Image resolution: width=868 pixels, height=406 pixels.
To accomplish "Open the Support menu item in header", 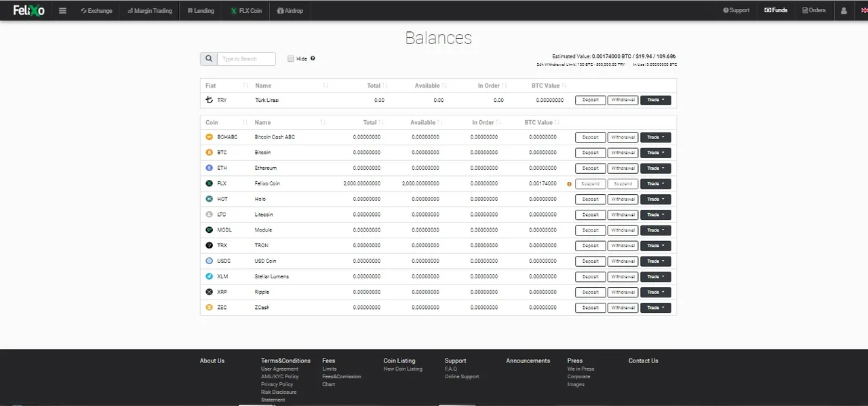I will (x=736, y=11).
